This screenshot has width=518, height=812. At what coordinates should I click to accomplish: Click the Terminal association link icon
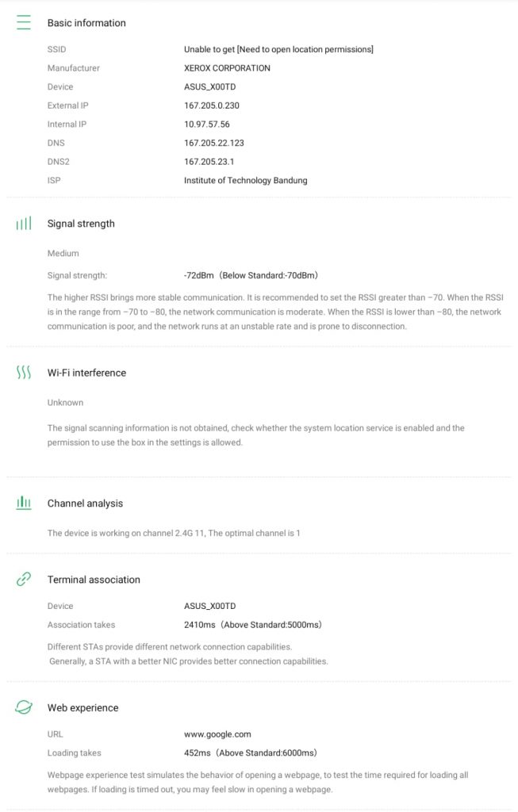24,580
